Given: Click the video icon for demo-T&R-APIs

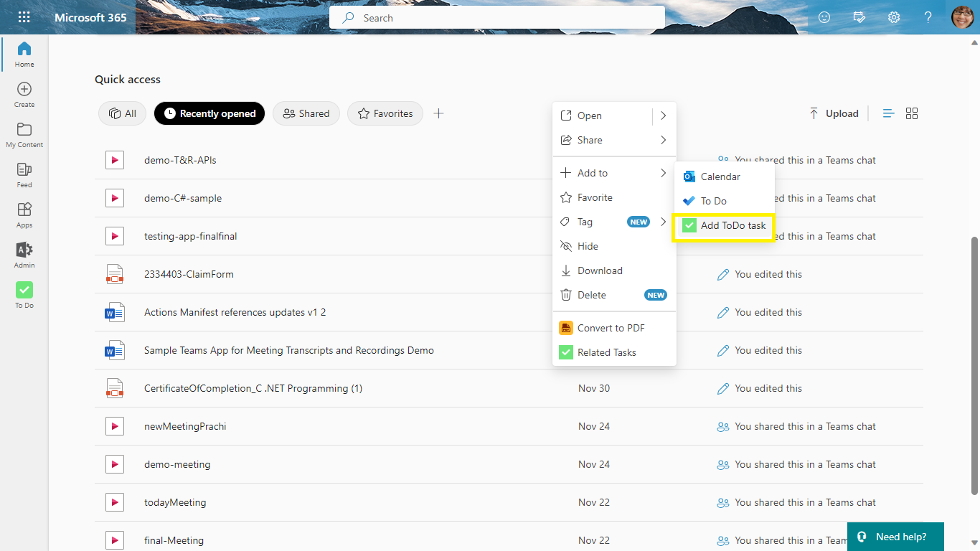Looking at the screenshot, I should 115,160.
